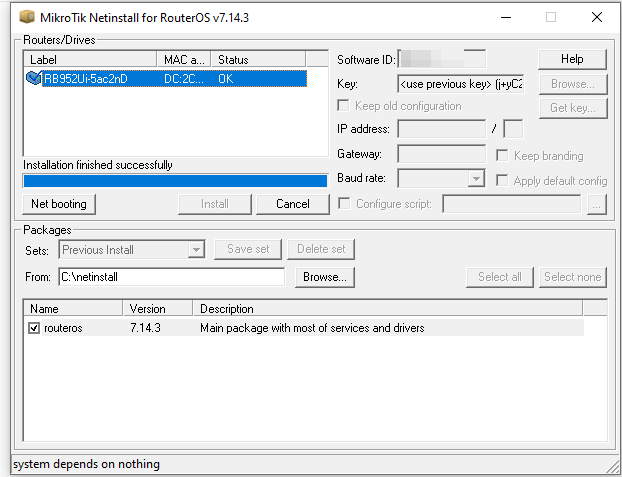Screen dimensions: 622x477
Task: Click the Label column header
Action: point(90,60)
